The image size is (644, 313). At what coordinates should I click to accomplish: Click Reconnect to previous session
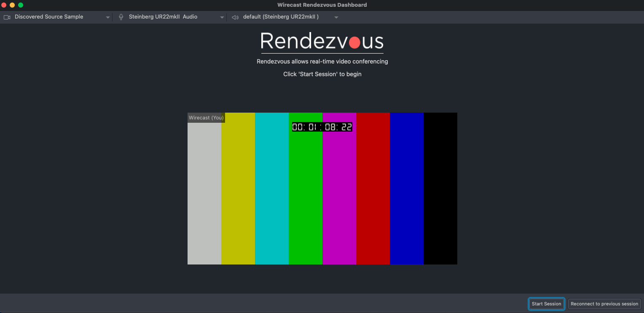click(604, 304)
